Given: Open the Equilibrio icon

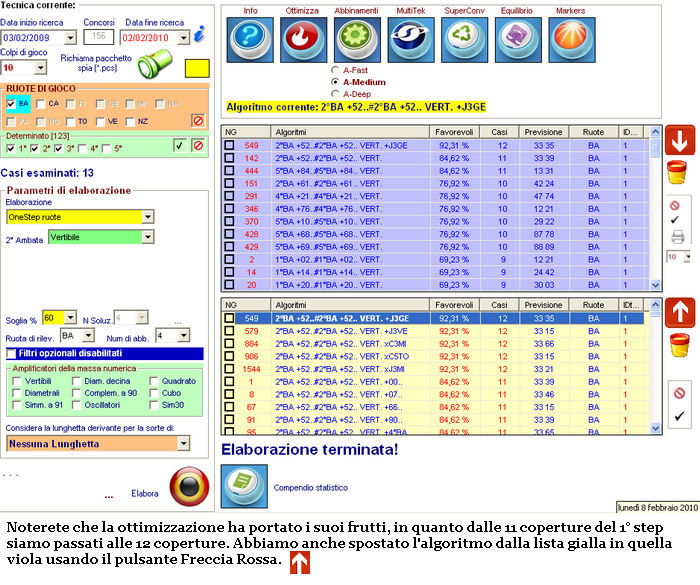Looking at the screenshot, I should [518, 40].
